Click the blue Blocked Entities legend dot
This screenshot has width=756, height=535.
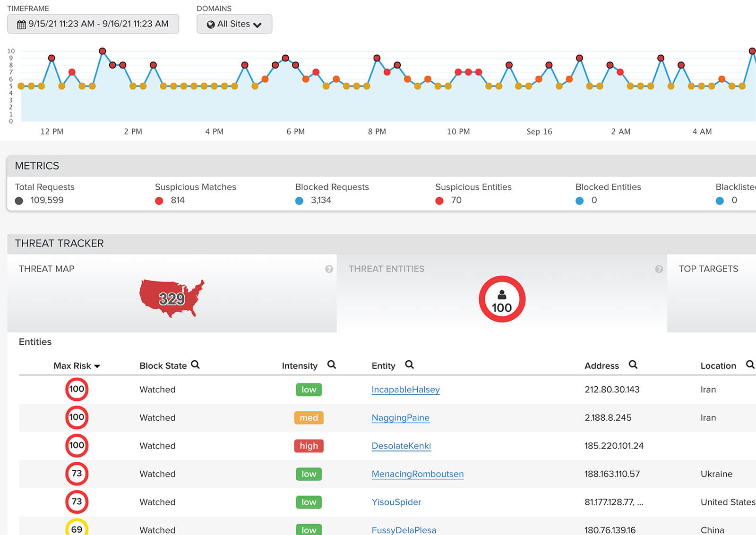click(580, 201)
